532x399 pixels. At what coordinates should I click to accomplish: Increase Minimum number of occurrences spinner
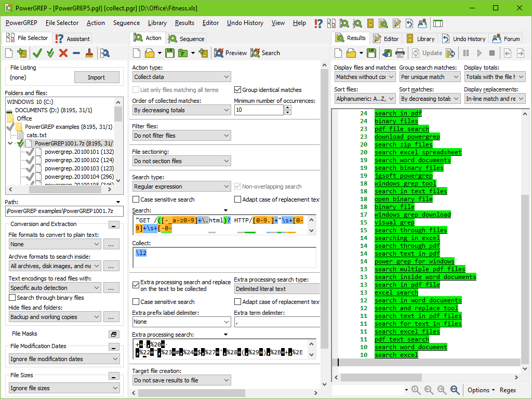(288, 108)
